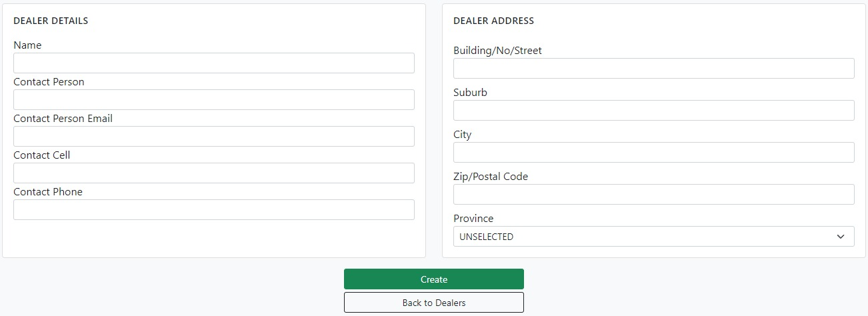Click the Name input field

tap(213, 63)
